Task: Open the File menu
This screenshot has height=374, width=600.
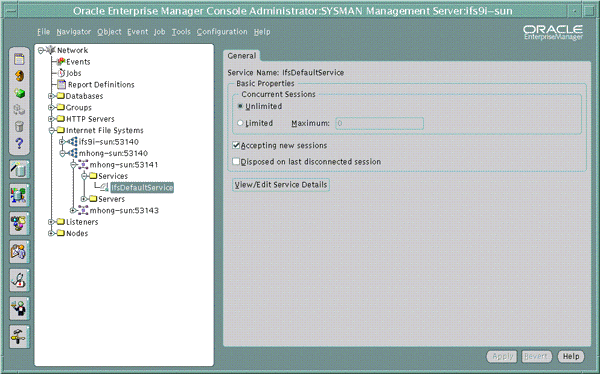Action: 44,32
